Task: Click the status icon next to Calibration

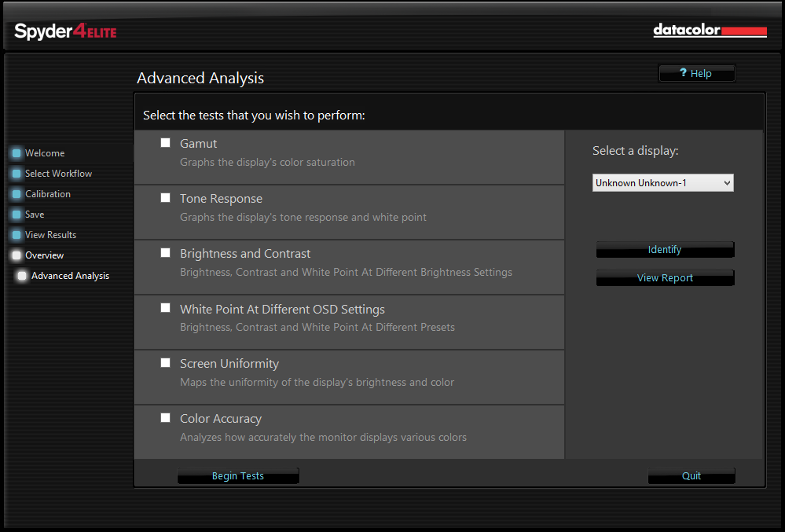Action: click(x=17, y=193)
